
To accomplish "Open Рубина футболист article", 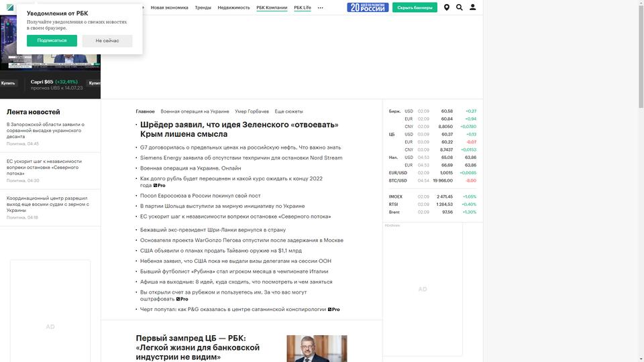I will (x=234, y=271).
